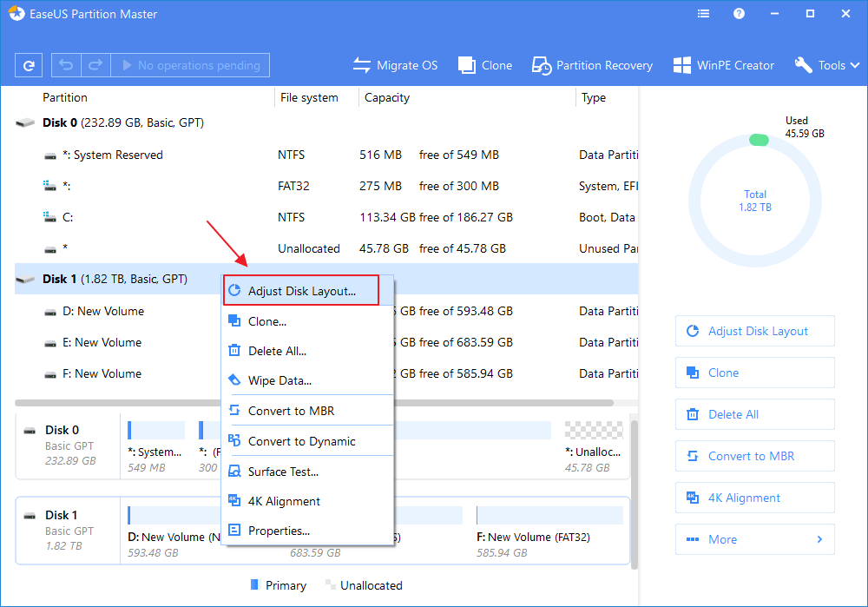Click the refresh icon in toolbar

click(x=29, y=65)
